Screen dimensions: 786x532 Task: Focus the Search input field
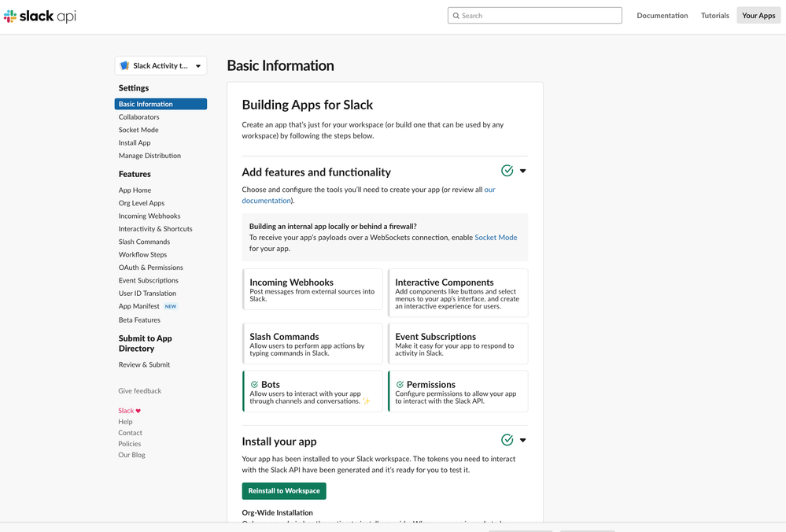pyautogui.click(x=535, y=16)
